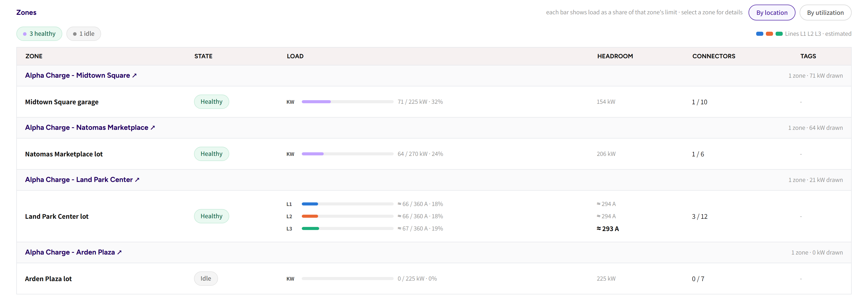Toggle the '3 healthy' filter chip
The width and height of the screenshot is (868, 299).
[39, 34]
